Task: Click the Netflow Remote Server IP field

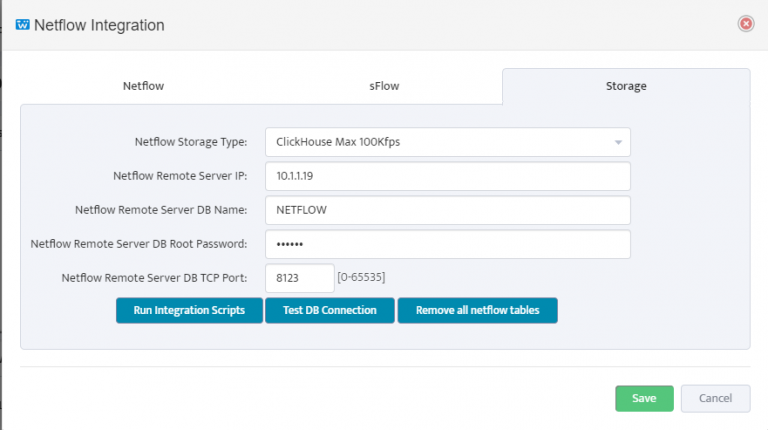Action: pyautogui.click(x=447, y=176)
